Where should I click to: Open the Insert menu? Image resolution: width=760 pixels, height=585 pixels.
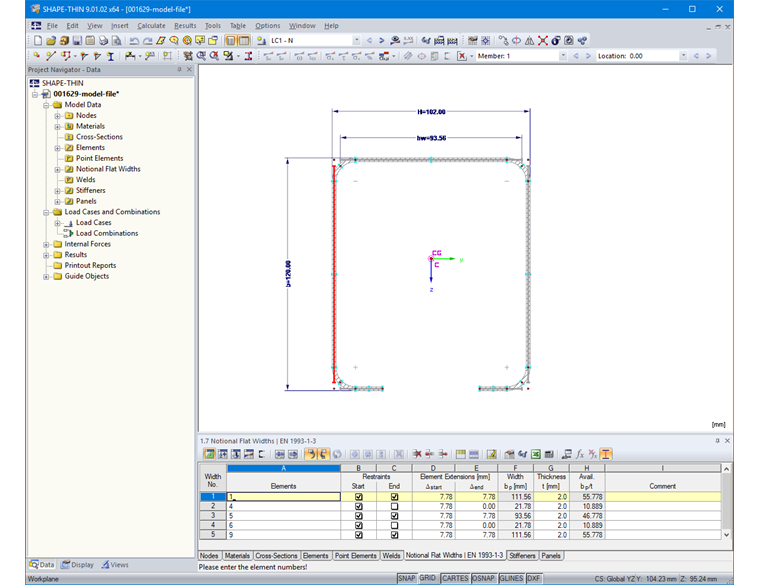(120, 26)
